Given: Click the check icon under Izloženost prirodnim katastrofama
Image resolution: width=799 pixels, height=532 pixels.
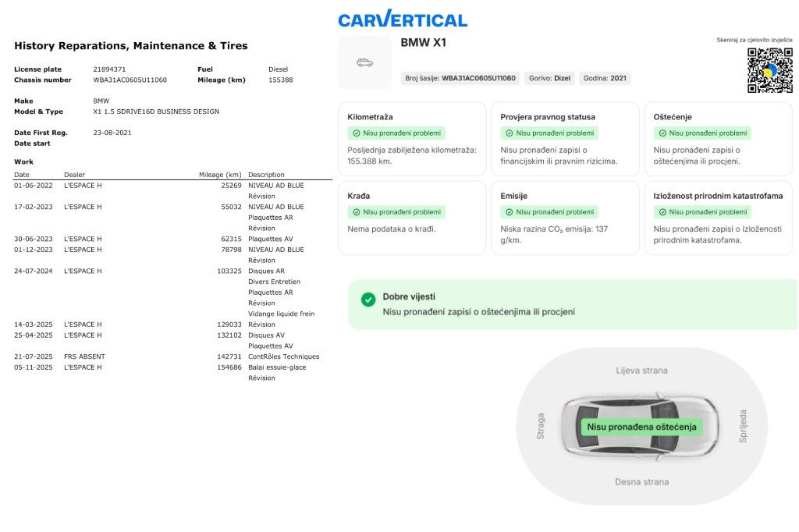Looking at the screenshot, I should (662, 212).
